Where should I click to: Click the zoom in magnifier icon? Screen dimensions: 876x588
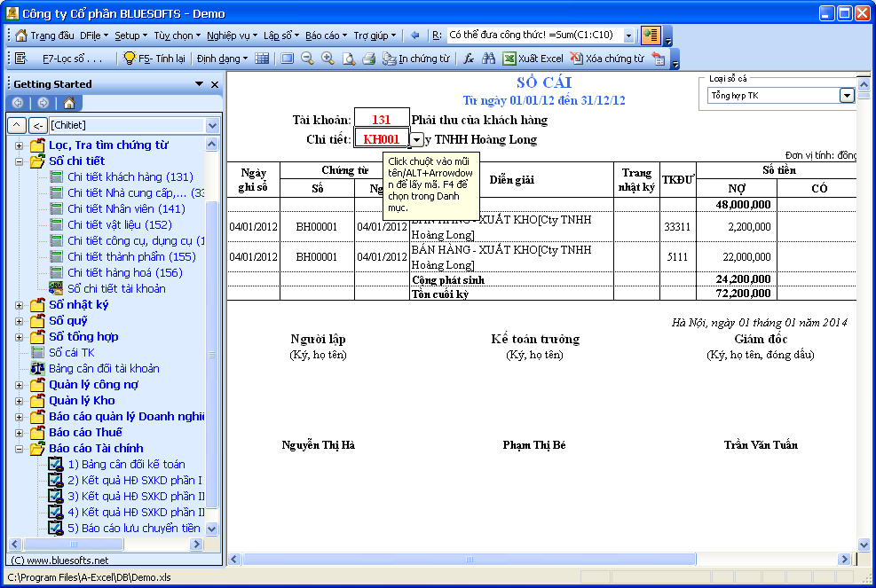click(x=328, y=59)
